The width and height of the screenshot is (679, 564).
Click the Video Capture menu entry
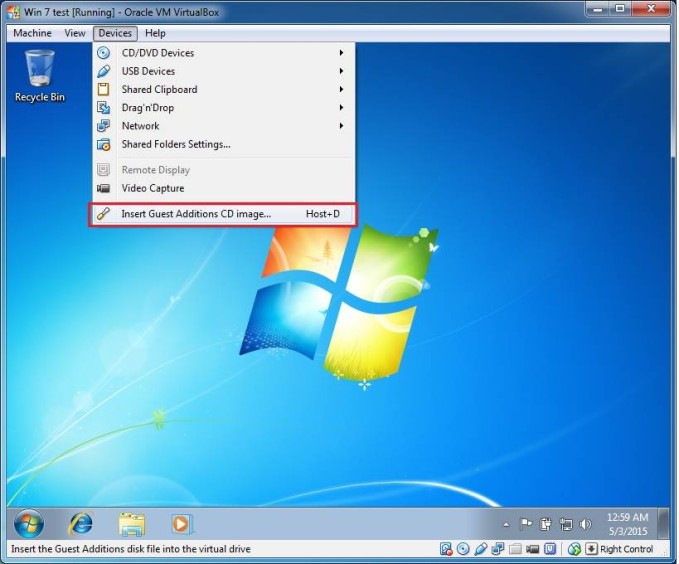click(x=224, y=188)
